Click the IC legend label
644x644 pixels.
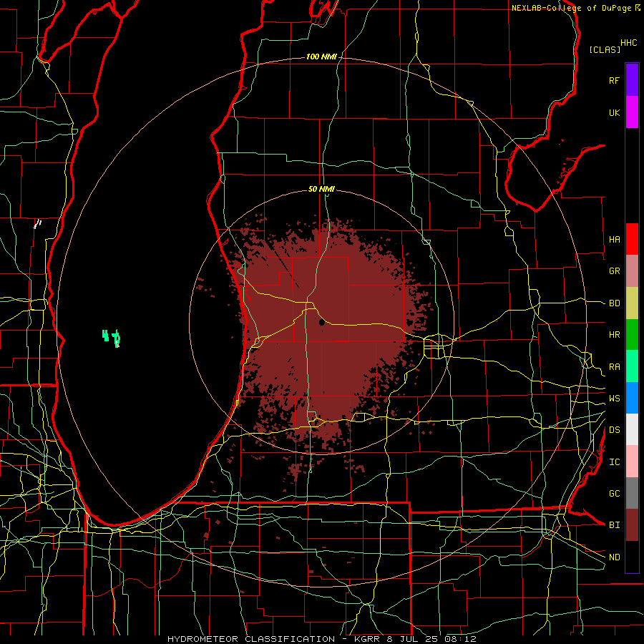[x=614, y=462]
